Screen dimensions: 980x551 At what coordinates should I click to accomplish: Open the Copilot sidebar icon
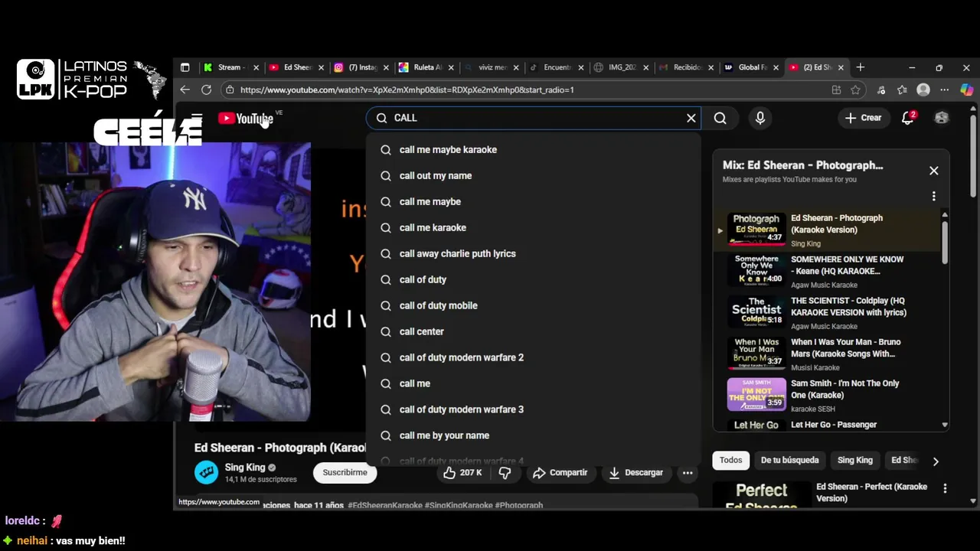point(966,90)
